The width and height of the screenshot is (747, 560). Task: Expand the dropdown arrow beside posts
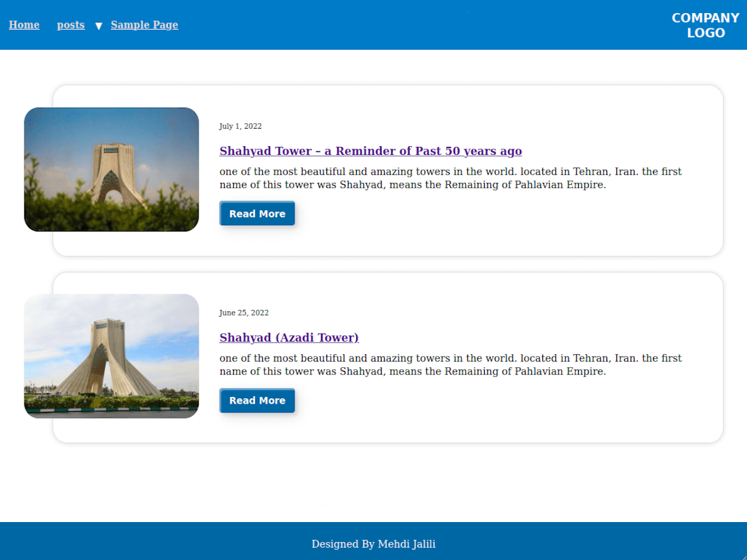(98, 26)
